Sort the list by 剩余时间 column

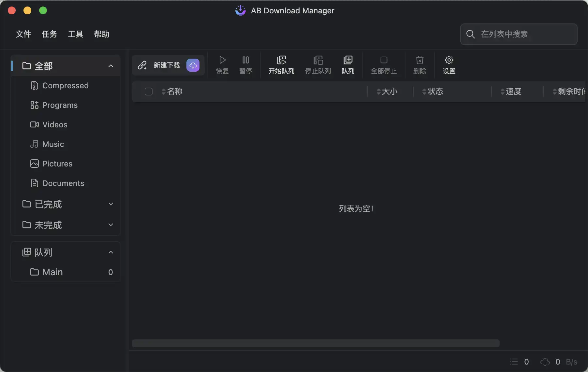[x=569, y=92]
